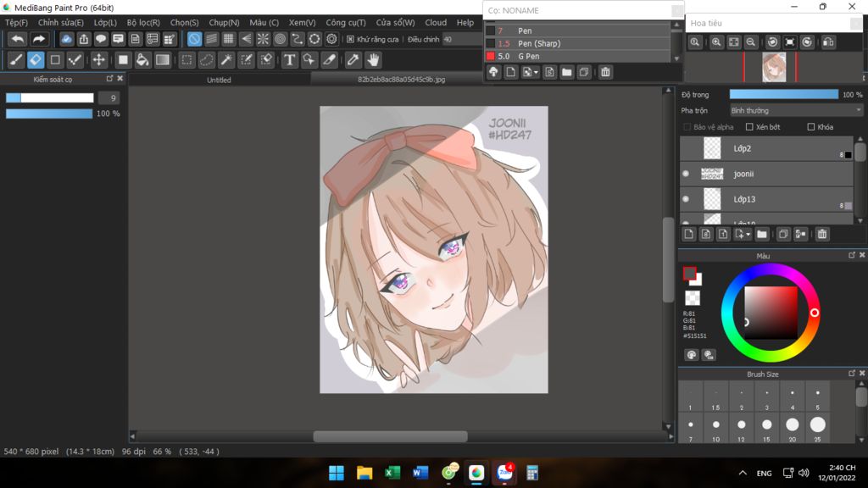Toggle the Bảo vệ alpha checkbox
Screen dimensions: 868x488
[687, 127]
